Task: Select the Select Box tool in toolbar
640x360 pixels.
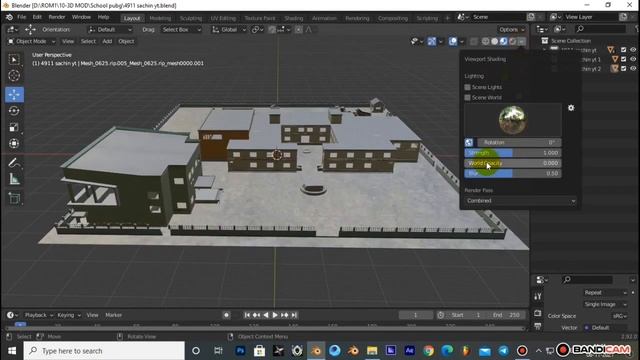Action: [14, 60]
